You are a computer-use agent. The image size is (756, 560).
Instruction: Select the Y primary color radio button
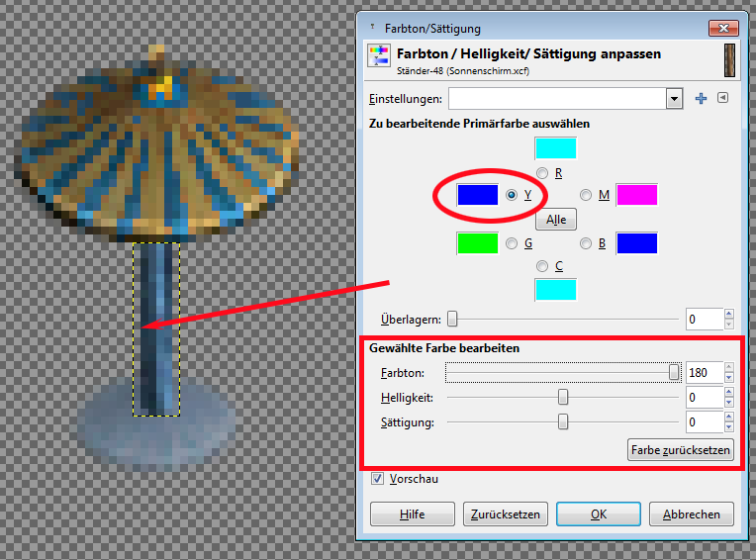[512, 195]
